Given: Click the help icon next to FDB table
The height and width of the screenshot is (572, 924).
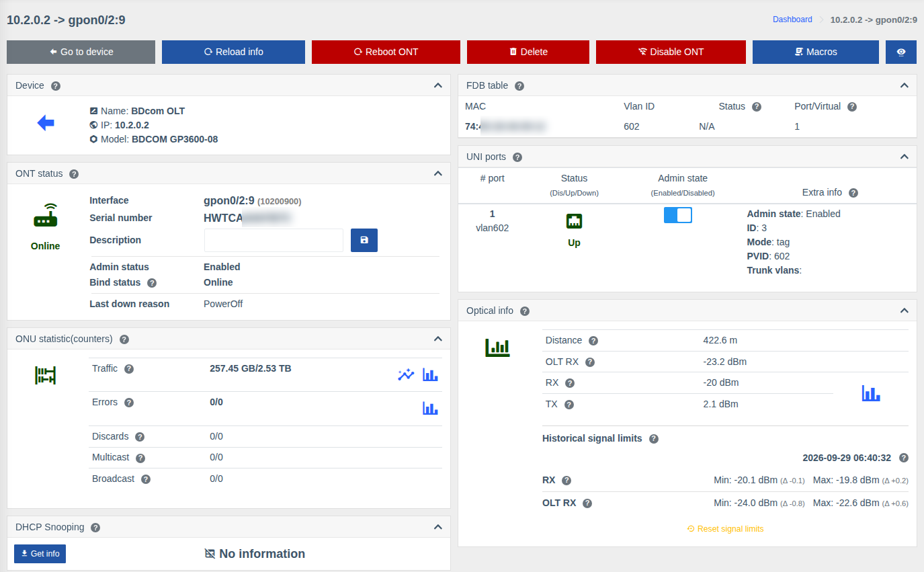Looking at the screenshot, I should tap(519, 86).
